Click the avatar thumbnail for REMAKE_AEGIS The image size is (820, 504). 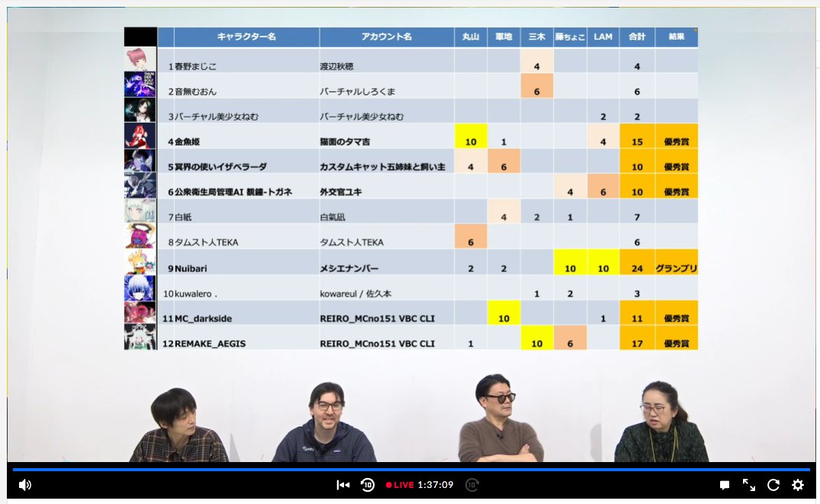[140, 337]
